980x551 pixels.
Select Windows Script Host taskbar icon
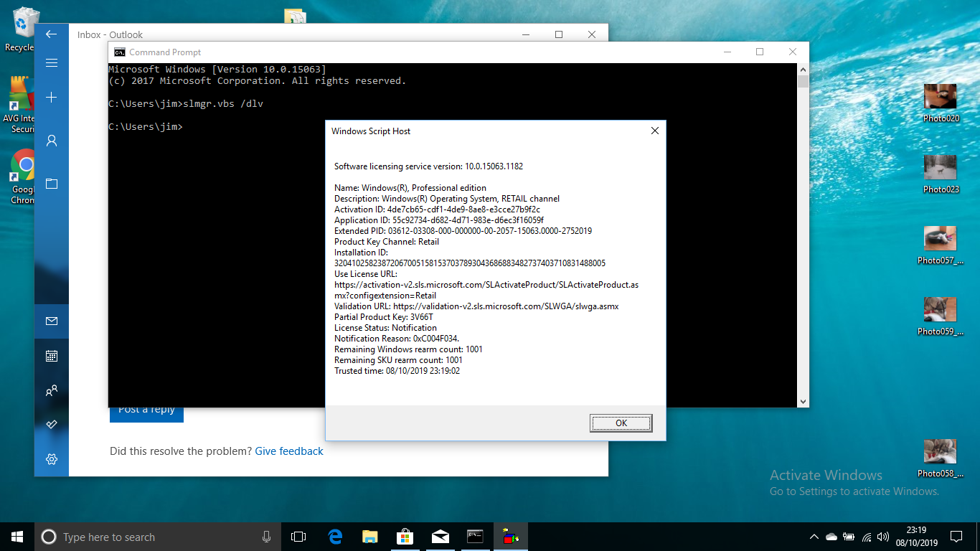[511, 537]
